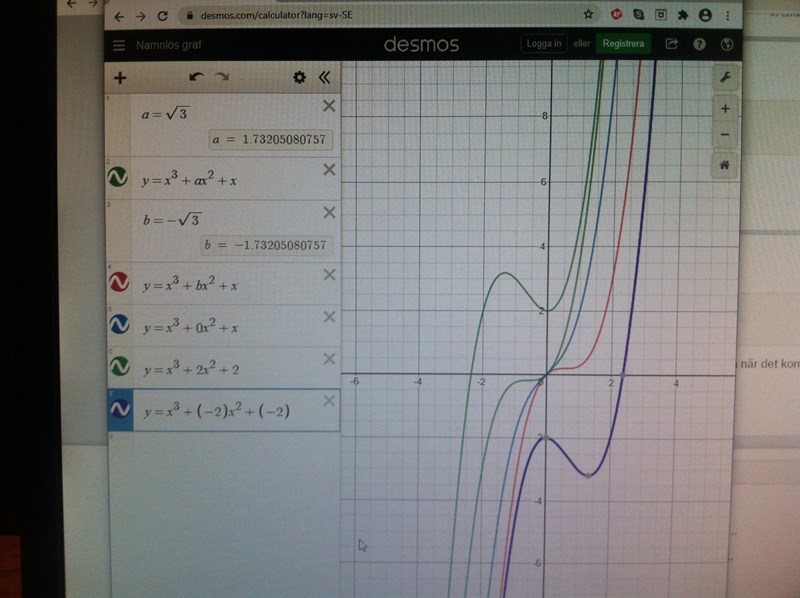Open the Desmos hamburger menu
The width and height of the screenshot is (800, 598).
coord(120,45)
